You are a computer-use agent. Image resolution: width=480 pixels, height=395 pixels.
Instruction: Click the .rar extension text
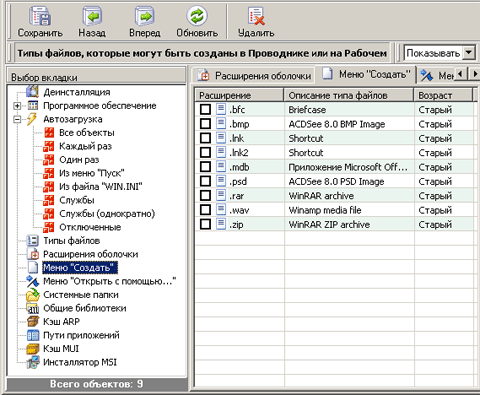(237, 196)
